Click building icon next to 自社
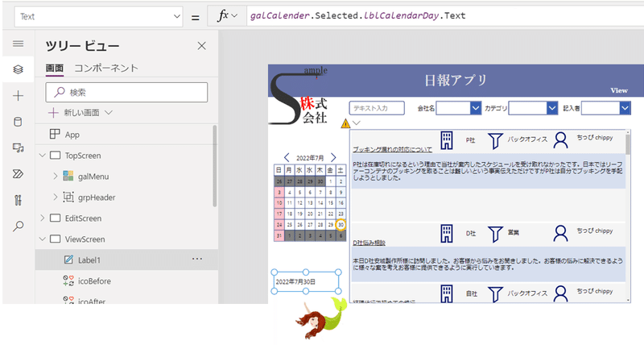This screenshot has width=644, height=345. [447, 293]
